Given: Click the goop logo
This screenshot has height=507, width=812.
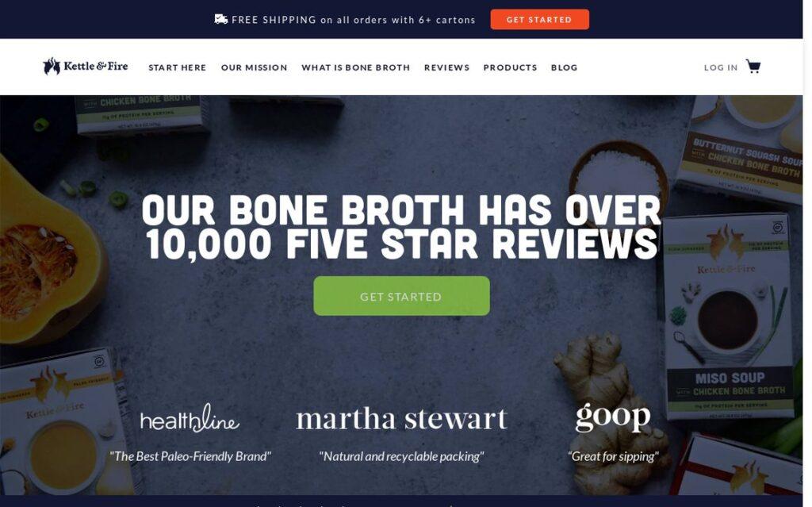Looking at the screenshot, I should click(613, 417).
